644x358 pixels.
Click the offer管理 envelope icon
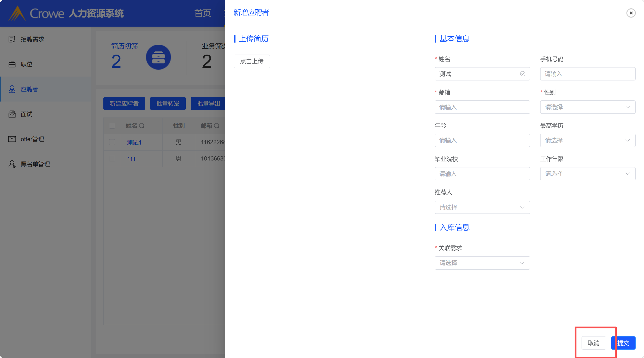12,139
